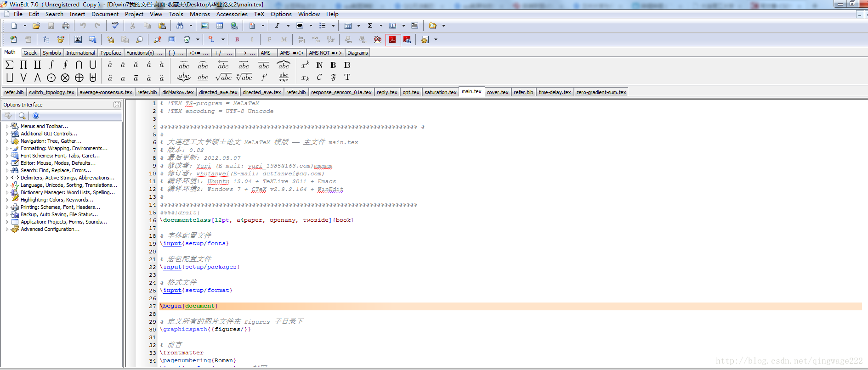Open Dictionary Manager: Word Lists, Spelling
The image size is (868, 370).
click(x=68, y=192)
